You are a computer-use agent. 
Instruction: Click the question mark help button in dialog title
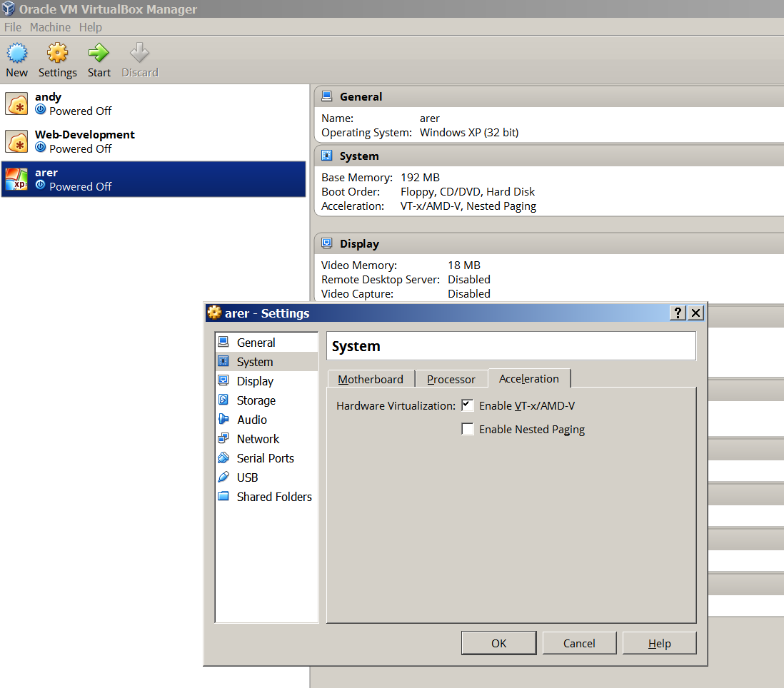[x=678, y=313]
